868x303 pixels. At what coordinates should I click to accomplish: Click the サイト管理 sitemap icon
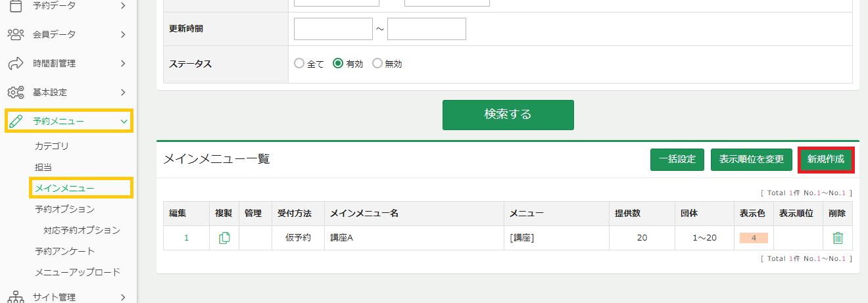[x=16, y=297]
